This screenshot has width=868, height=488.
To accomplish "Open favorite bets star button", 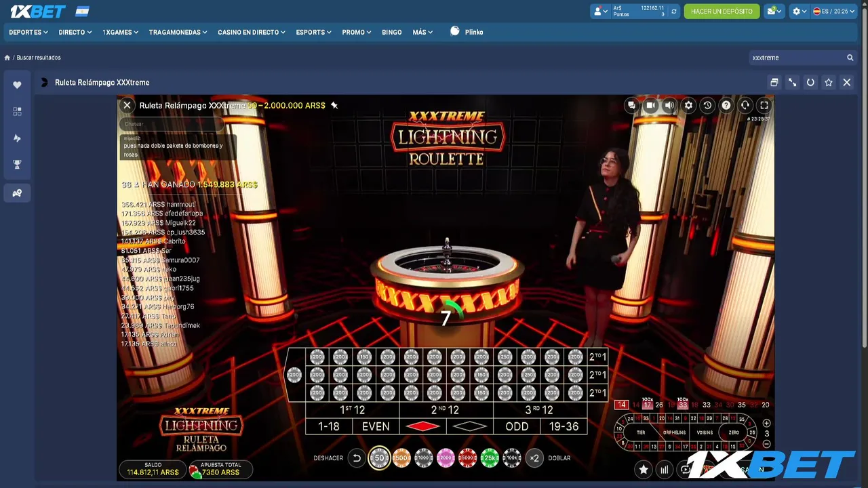I will pos(644,469).
